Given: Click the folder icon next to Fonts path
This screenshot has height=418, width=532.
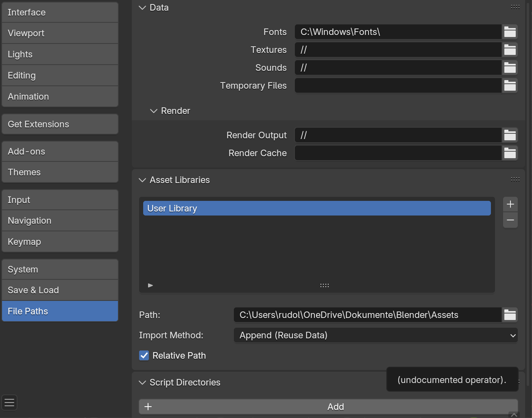Looking at the screenshot, I should 510,32.
